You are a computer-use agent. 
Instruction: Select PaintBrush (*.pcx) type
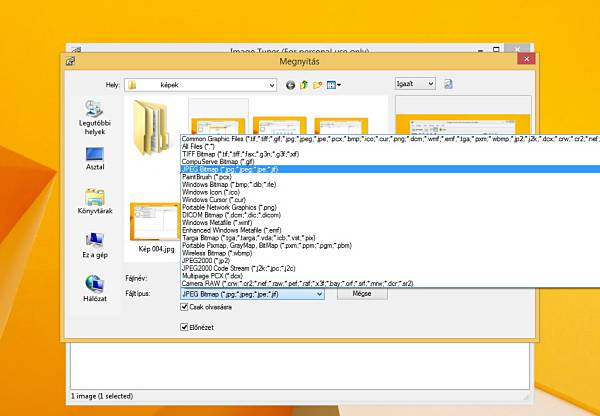[390, 177]
